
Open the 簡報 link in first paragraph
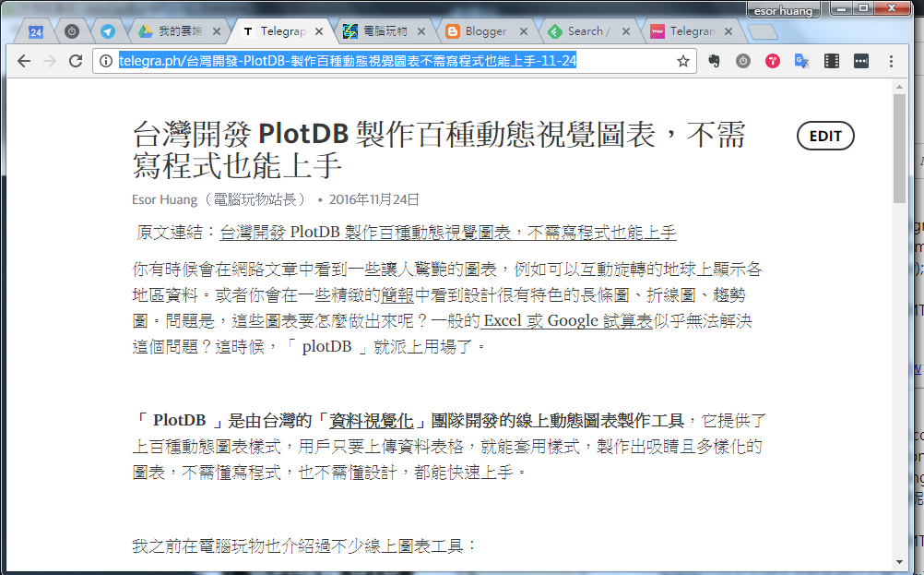coord(397,294)
